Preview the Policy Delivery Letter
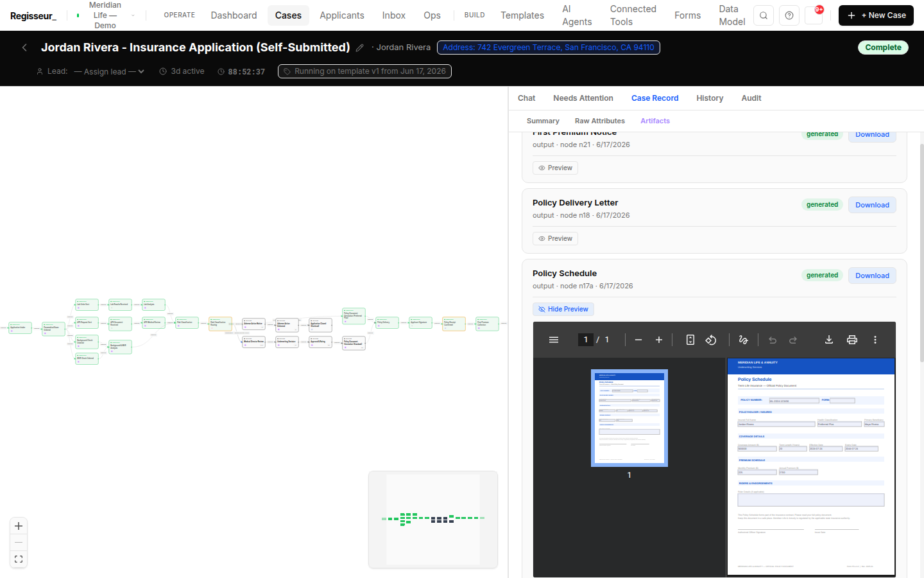The image size is (924, 578). pos(555,238)
